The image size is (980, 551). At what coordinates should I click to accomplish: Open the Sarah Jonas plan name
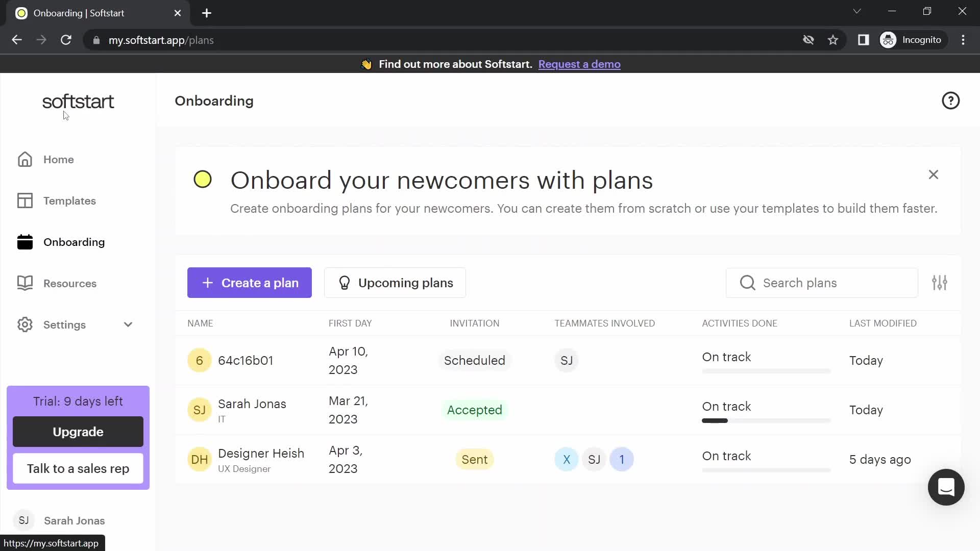click(x=252, y=404)
